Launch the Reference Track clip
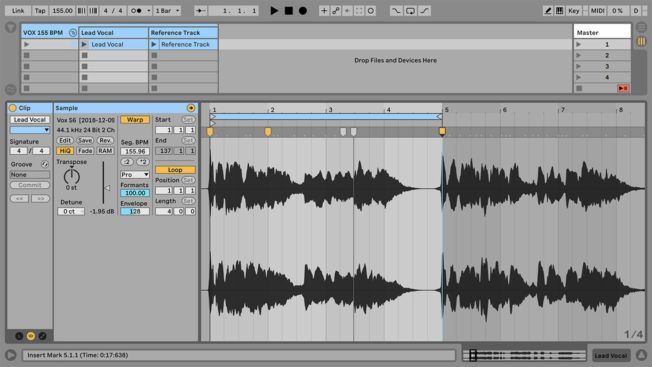 click(154, 44)
